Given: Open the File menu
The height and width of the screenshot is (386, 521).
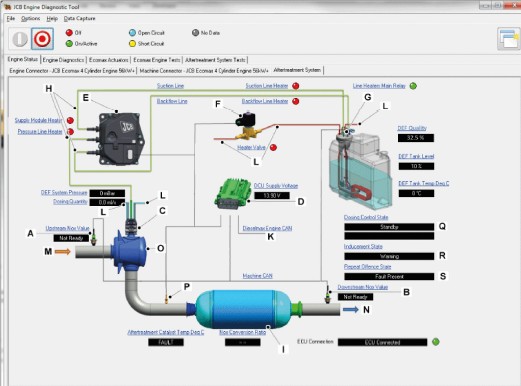Looking at the screenshot, I should (x=11, y=18).
